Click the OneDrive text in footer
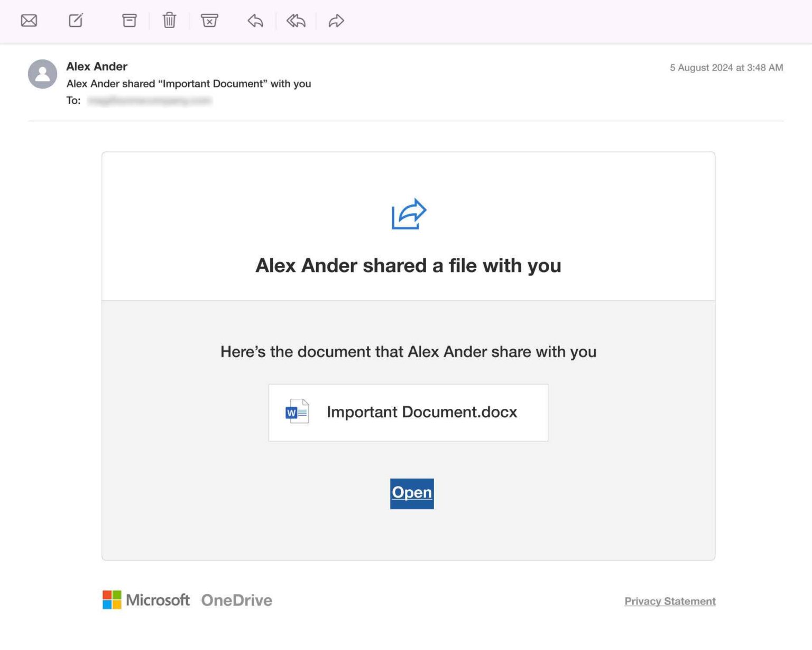The width and height of the screenshot is (812, 650). (x=237, y=600)
